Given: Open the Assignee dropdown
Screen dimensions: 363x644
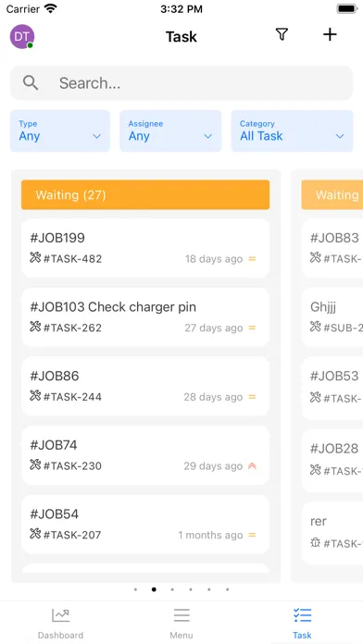Looking at the screenshot, I should [170, 131].
